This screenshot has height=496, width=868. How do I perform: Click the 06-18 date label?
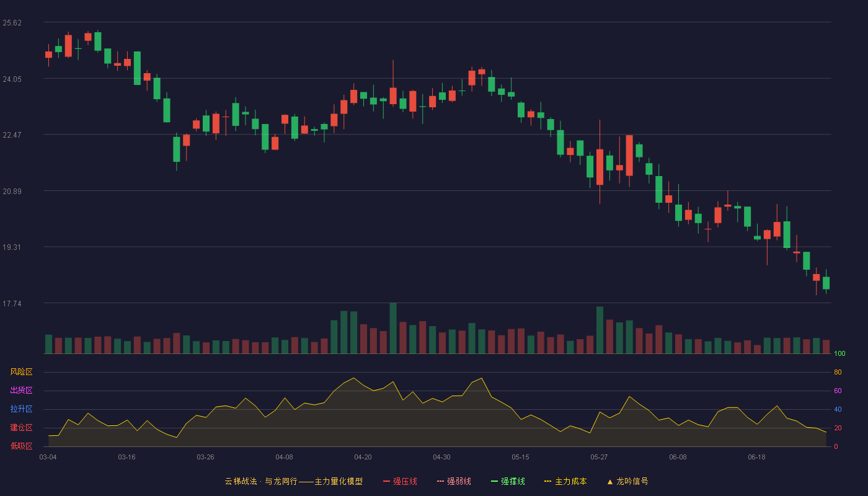[756, 457]
